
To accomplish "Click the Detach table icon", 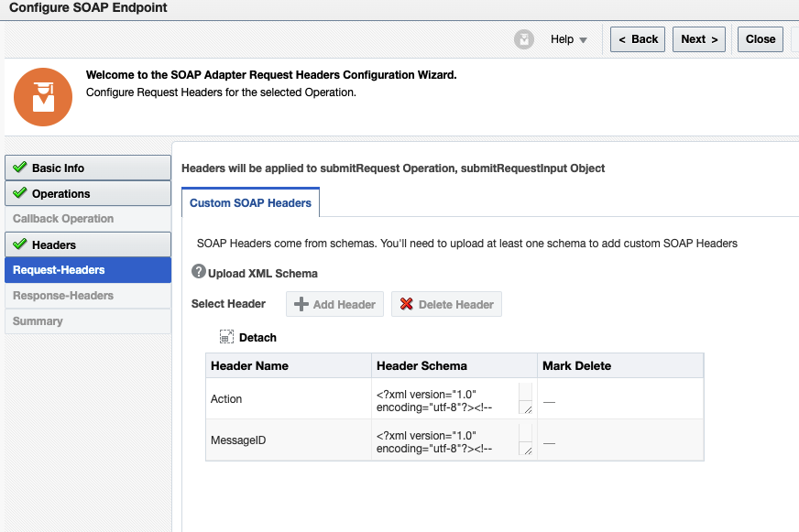I will [226, 337].
